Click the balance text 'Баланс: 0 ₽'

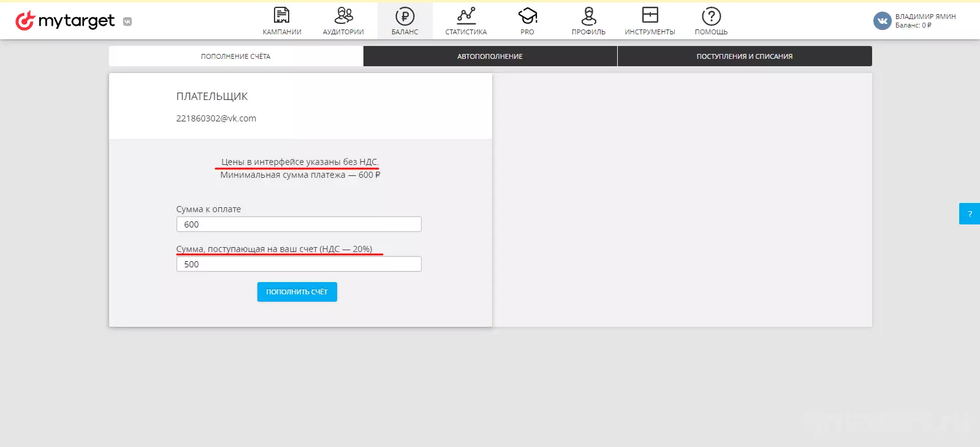[913, 25]
